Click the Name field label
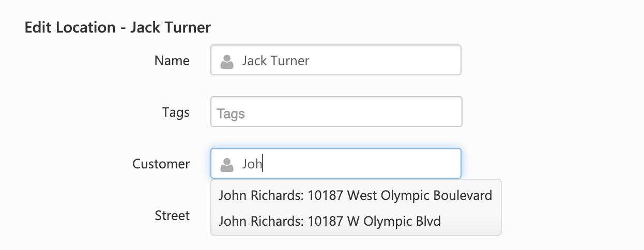This screenshot has width=644, height=250. 172,60
